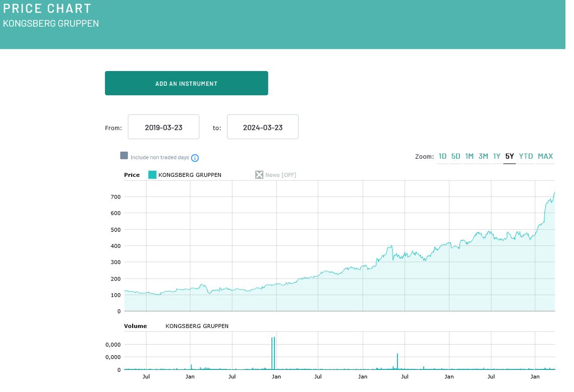Show the MAX price history
This screenshot has width=574, height=392.
545,156
